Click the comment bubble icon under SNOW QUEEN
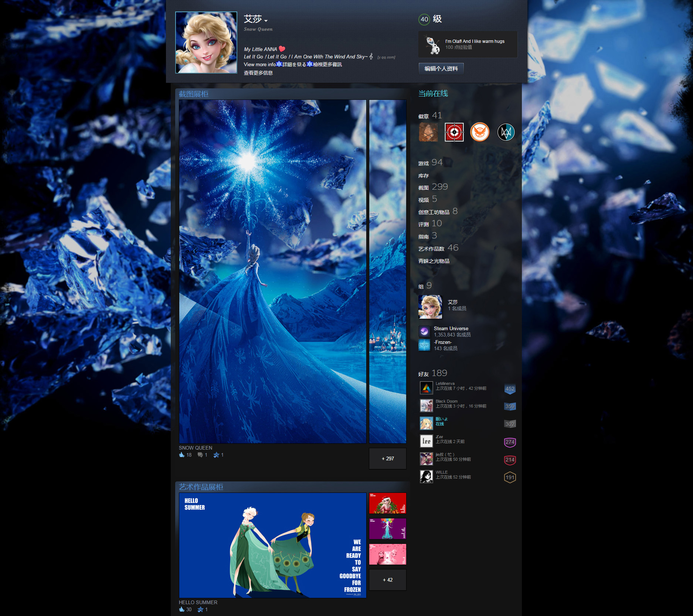Viewport: 693px width, 616px height. [200, 455]
